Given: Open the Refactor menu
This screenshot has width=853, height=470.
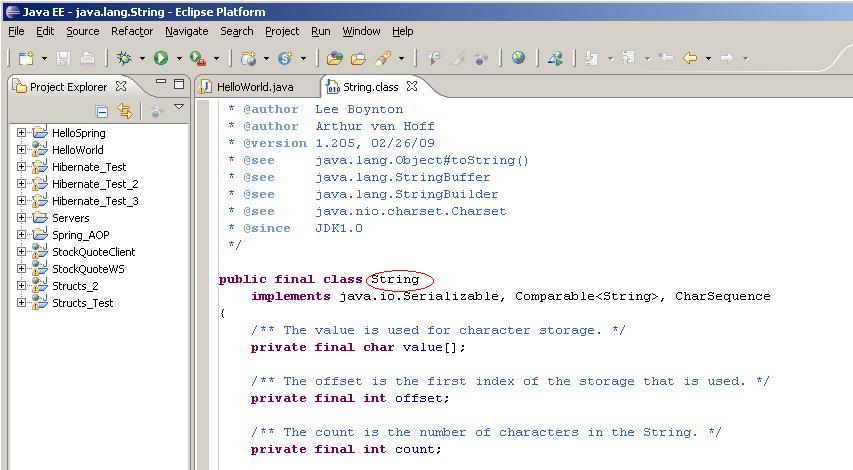Looking at the screenshot, I should 132,31.
